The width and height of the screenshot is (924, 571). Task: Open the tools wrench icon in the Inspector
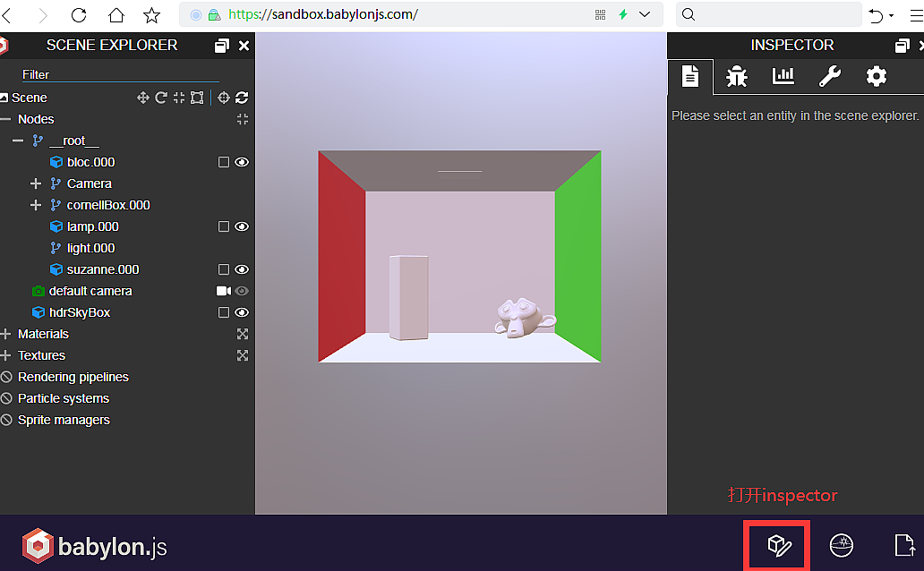[x=829, y=77]
